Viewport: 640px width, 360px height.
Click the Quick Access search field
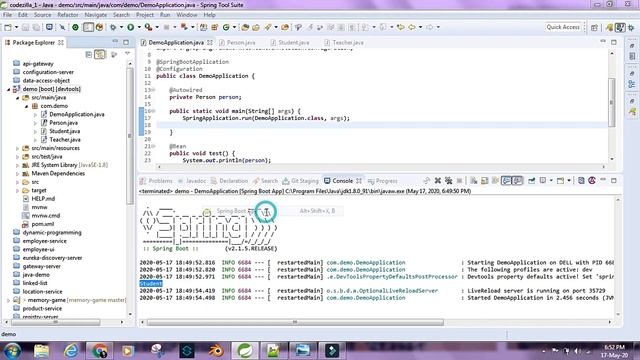click(563, 27)
